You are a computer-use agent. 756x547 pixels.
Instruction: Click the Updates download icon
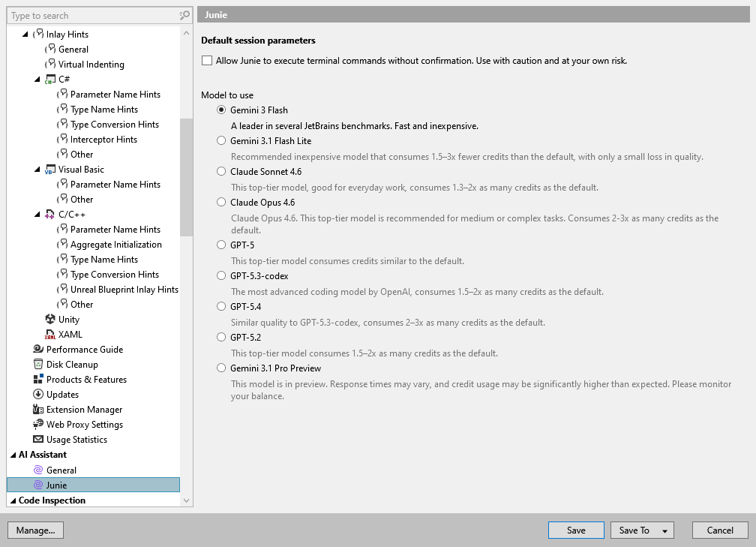tap(38, 394)
